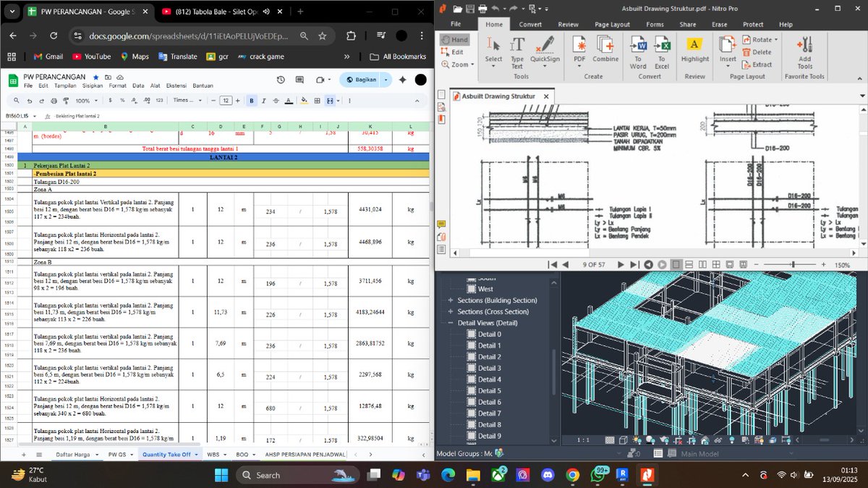Toggle strikethrough in Google Sheets
The height and width of the screenshot is (488, 868).
276,101
